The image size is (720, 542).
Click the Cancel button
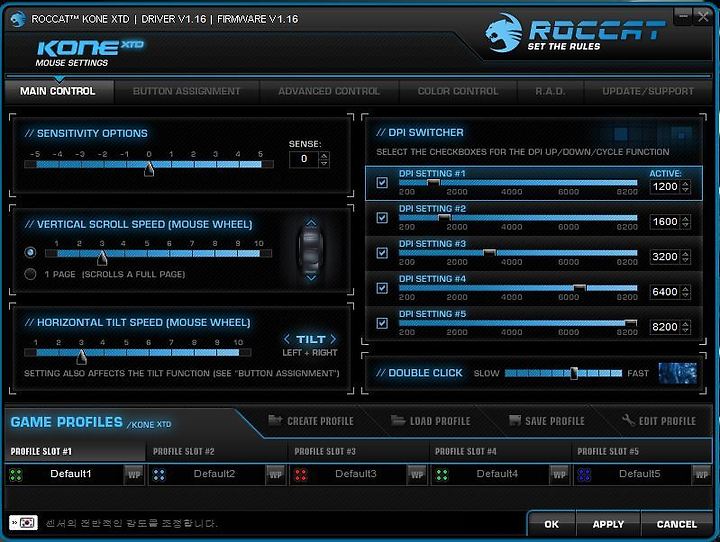click(677, 524)
